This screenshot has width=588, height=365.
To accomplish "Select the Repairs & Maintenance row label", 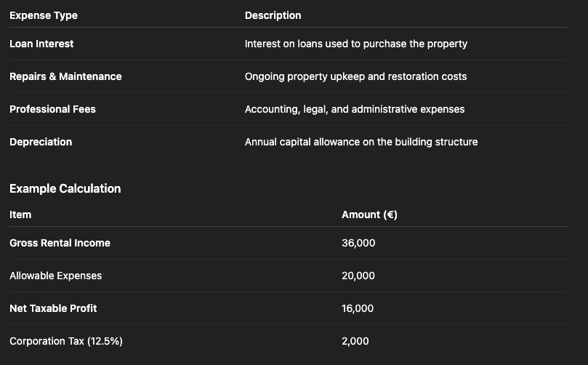I will [x=65, y=76].
